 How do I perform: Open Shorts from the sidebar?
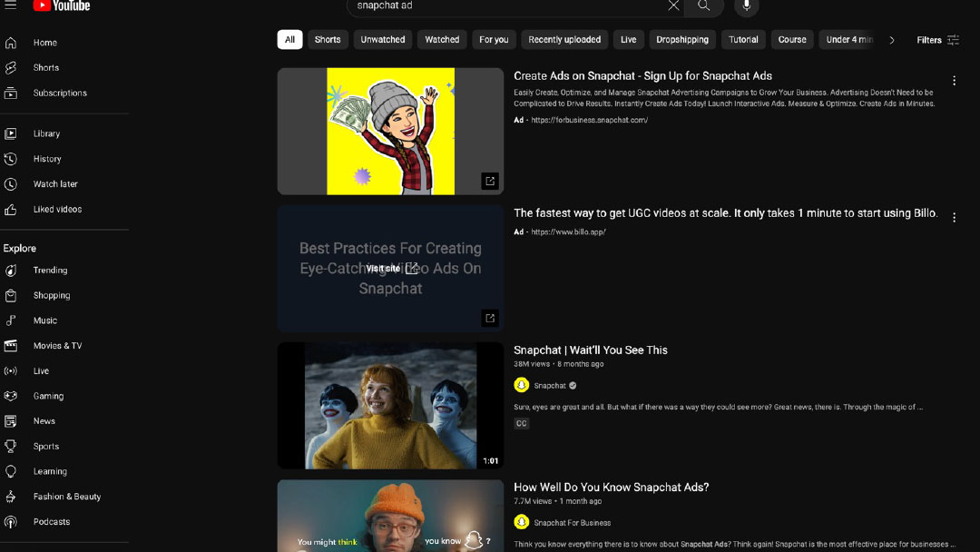[x=45, y=68]
